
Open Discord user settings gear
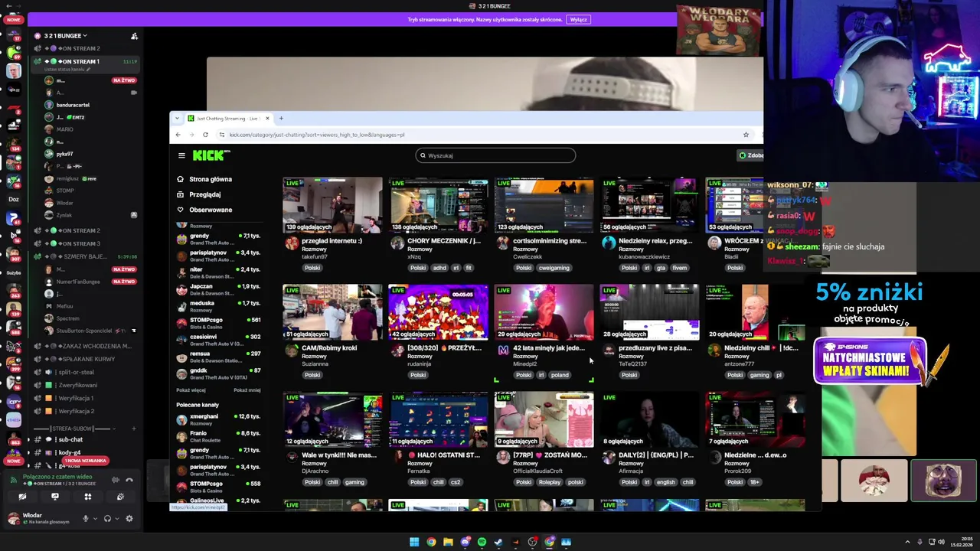pyautogui.click(x=129, y=518)
